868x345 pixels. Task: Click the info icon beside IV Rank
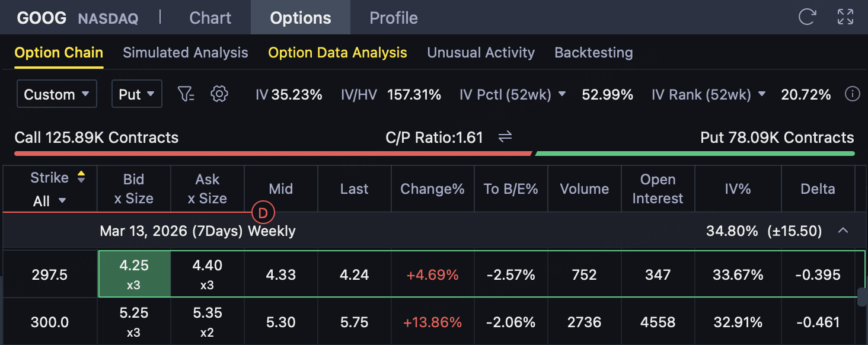click(x=852, y=94)
